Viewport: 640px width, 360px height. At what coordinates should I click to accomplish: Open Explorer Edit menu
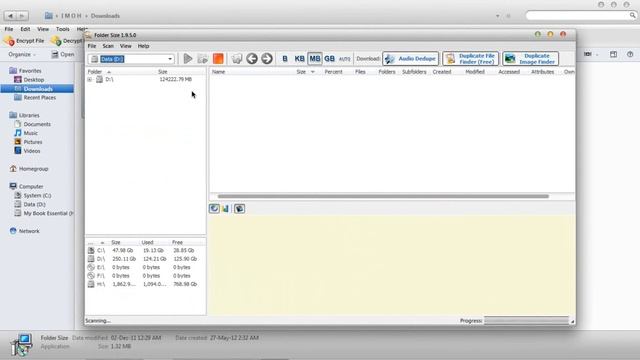click(x=25, y=29)
